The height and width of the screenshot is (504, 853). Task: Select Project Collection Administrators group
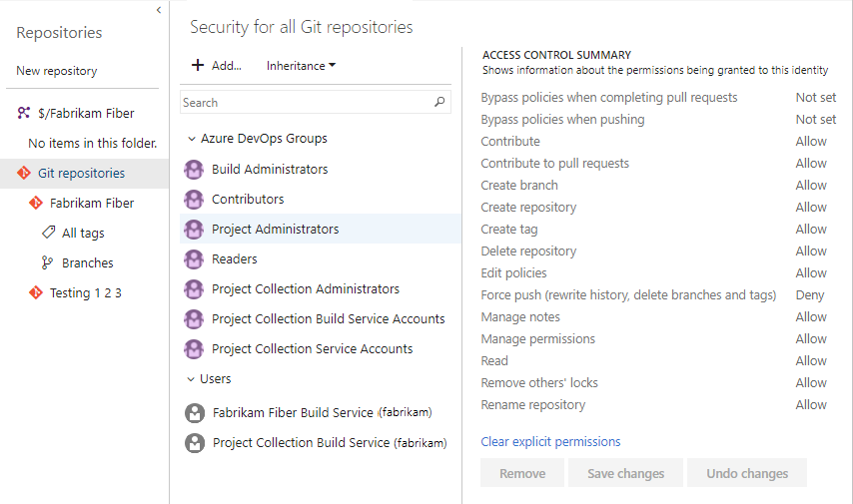coord(305,288)
